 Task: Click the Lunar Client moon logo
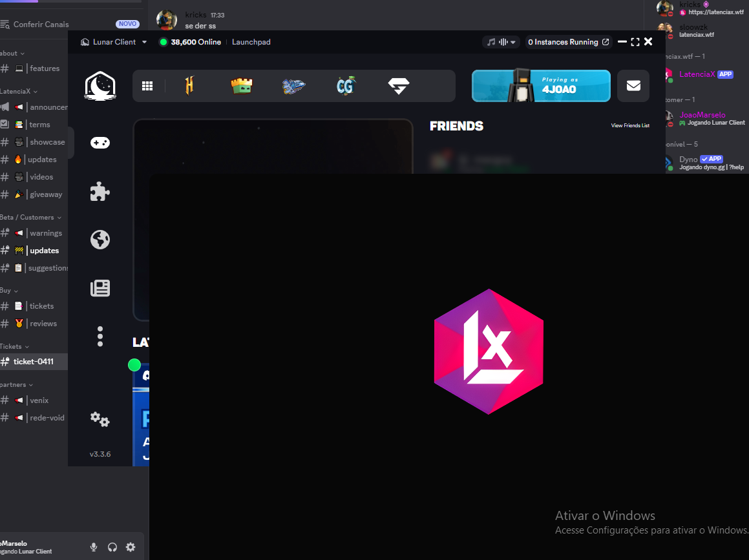(100, 86)
